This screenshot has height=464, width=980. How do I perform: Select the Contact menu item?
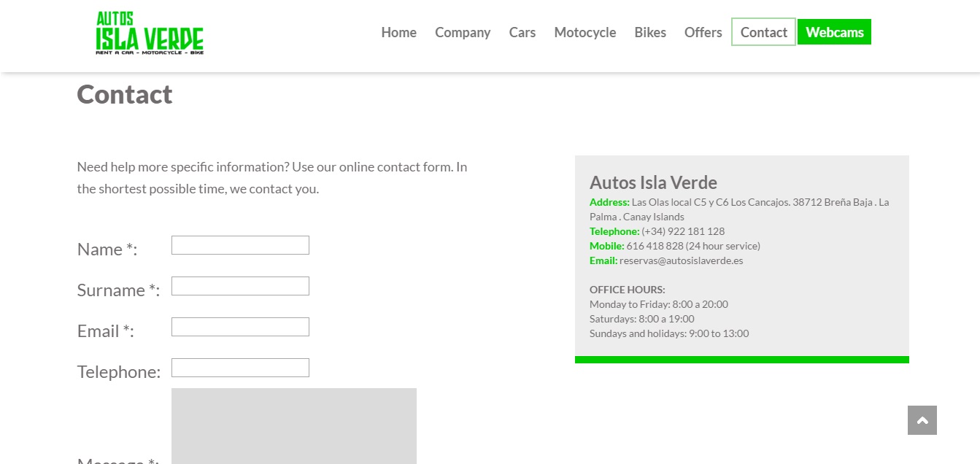tap(763, 32)
